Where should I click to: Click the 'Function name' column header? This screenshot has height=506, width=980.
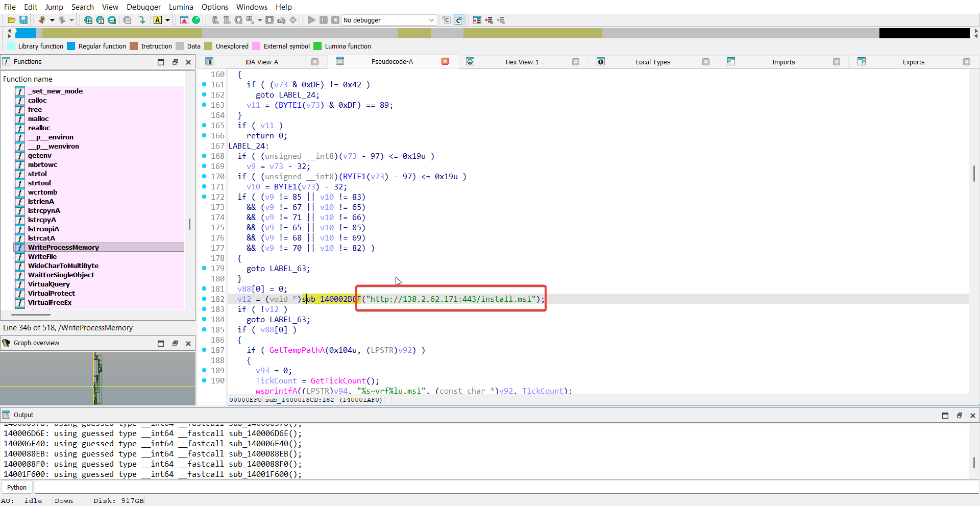(x=28, y=79)
